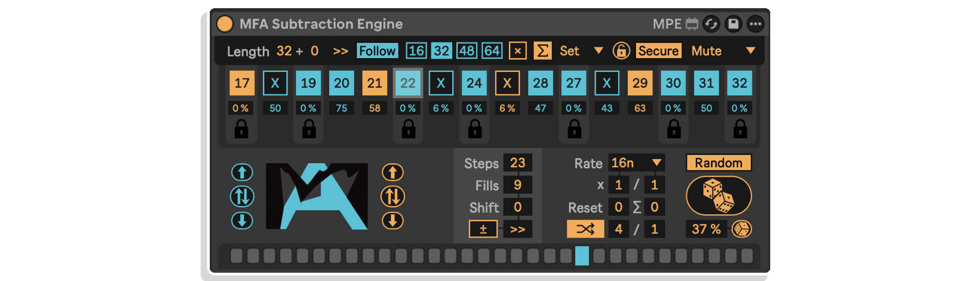980x281 pixels.
Task: Click the MPE indicator icon
Action: click(x=692, y=24)
